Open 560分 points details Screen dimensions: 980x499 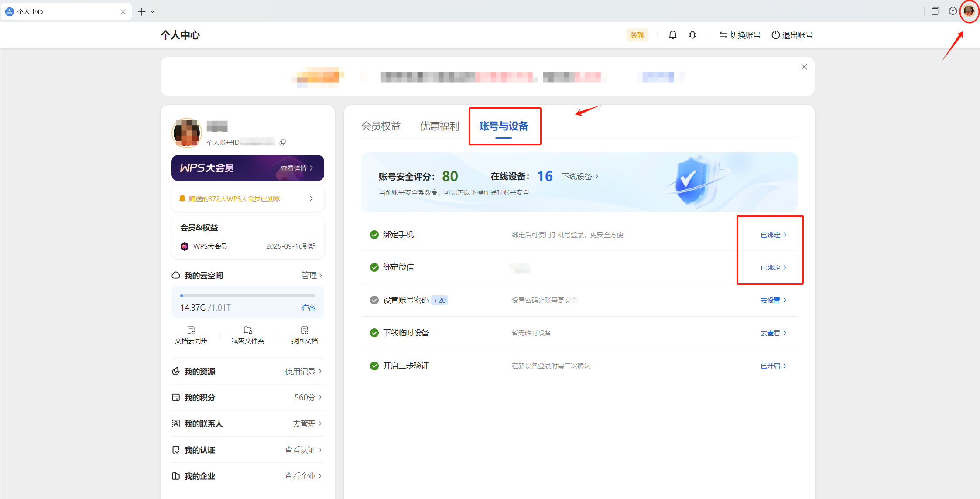click(308, 397)
